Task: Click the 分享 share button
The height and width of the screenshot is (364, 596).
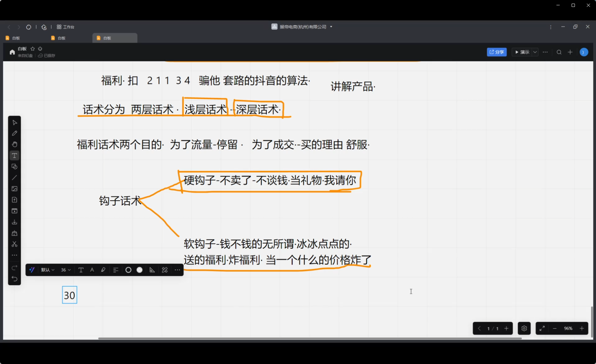Action: click(496, 52)
